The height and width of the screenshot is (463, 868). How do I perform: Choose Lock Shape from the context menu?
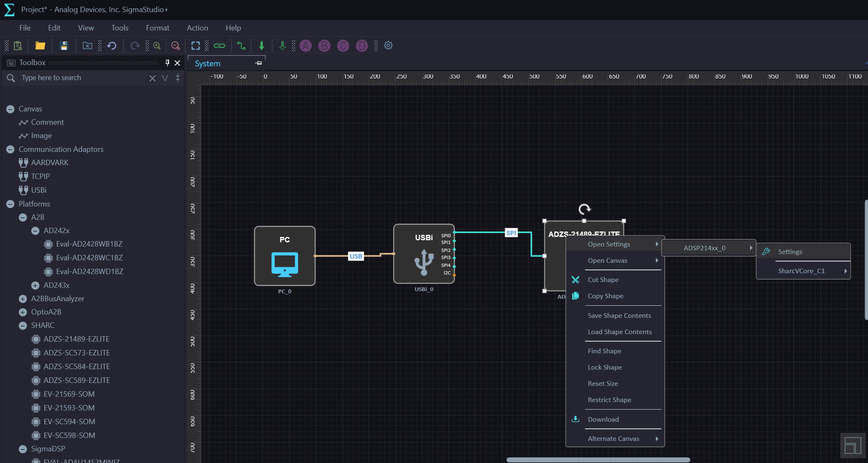615,367
